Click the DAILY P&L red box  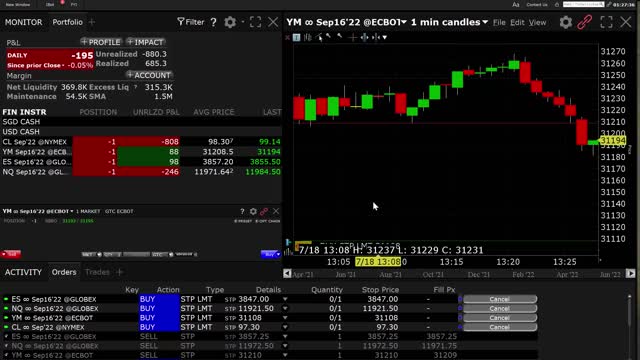pyautogui.click(x=50, y=60)
